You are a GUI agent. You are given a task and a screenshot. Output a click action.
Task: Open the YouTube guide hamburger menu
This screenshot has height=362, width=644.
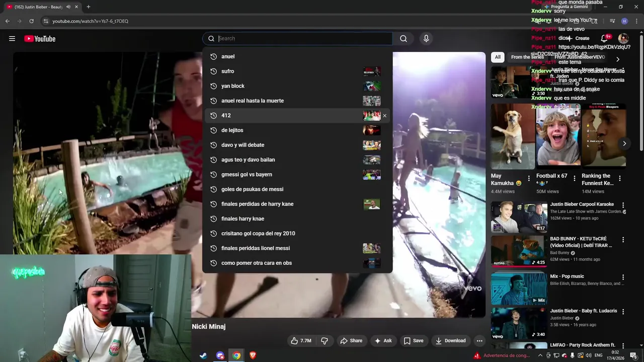[x=12, y=39]
